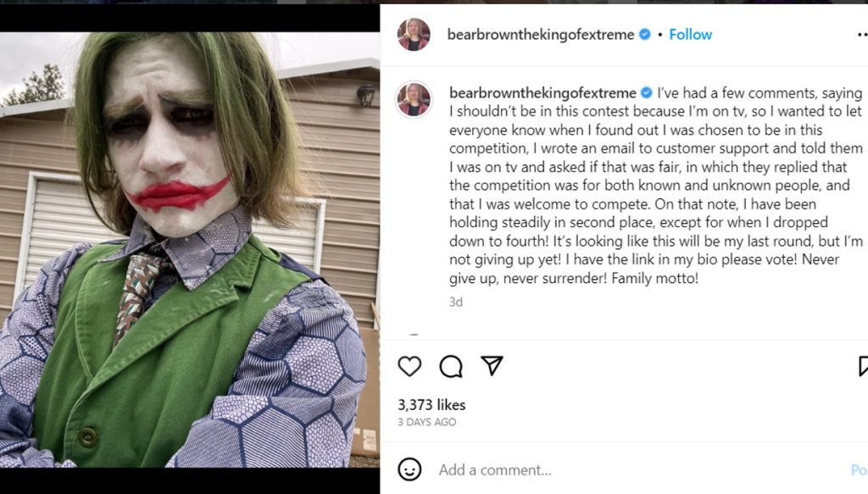Screen dimensions: 868x494
Task: Click the Follow button
Action: 690,35
